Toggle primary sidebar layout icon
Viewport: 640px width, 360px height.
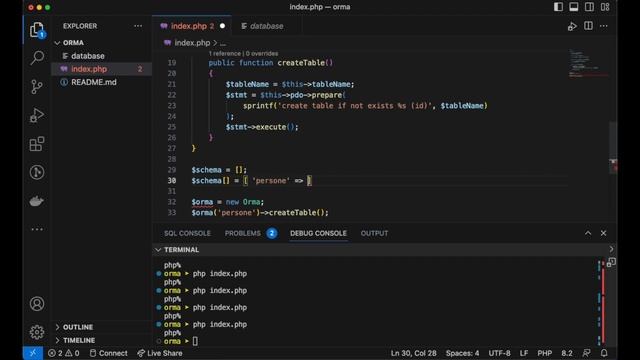coord(558,7)
